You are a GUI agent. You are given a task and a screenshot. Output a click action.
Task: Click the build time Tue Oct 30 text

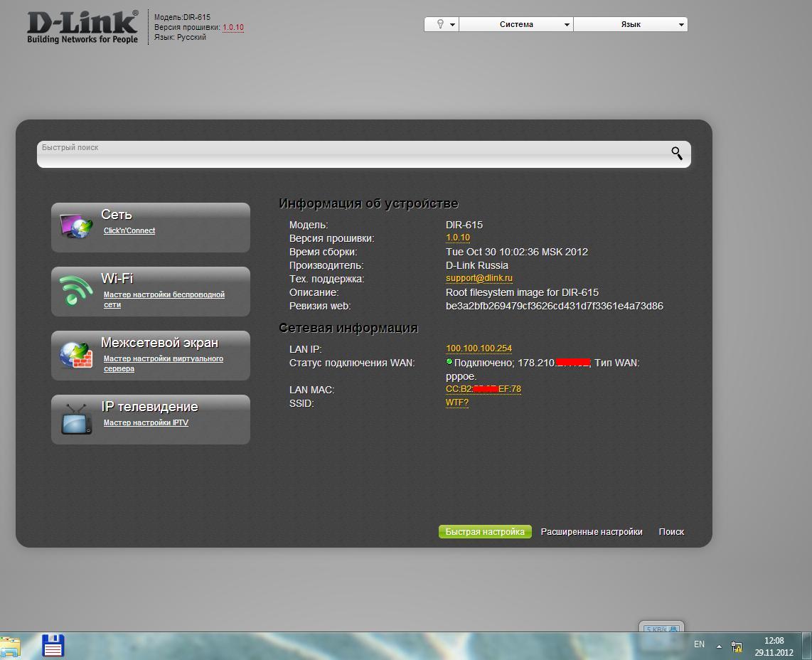coord(517,252)
